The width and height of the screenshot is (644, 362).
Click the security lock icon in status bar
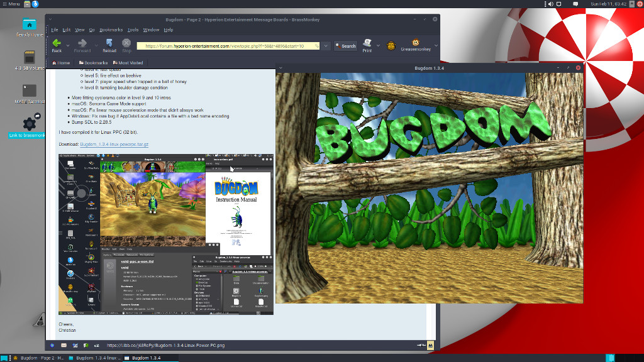pos(430,345)
